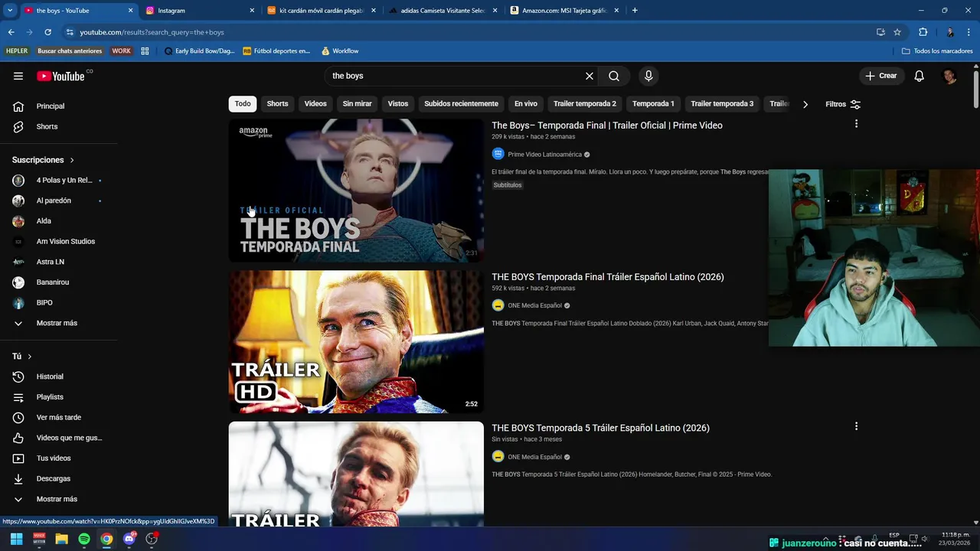The width and height of the screenshot is (980, 551).
Task: Select the Videos filter chip
Action: pyautogui.click(x=315, y=104)
